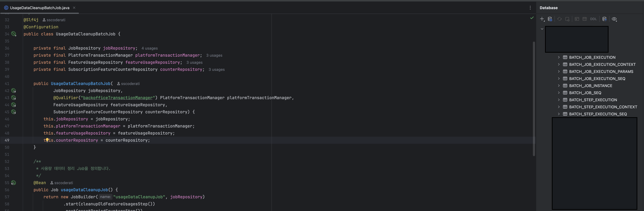Open Data Source Properties icon

tap(550, 19)
